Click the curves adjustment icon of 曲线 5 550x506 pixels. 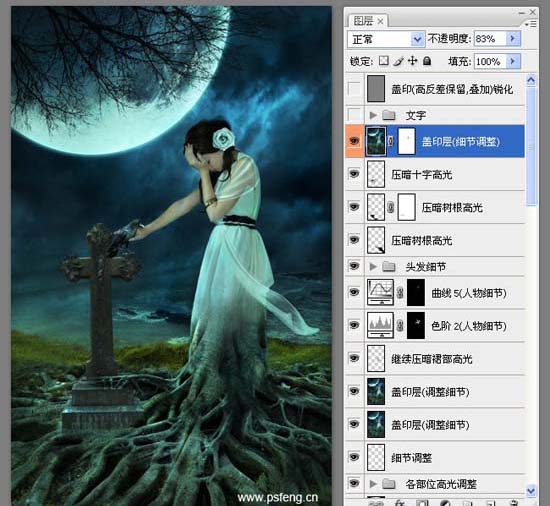380,292
